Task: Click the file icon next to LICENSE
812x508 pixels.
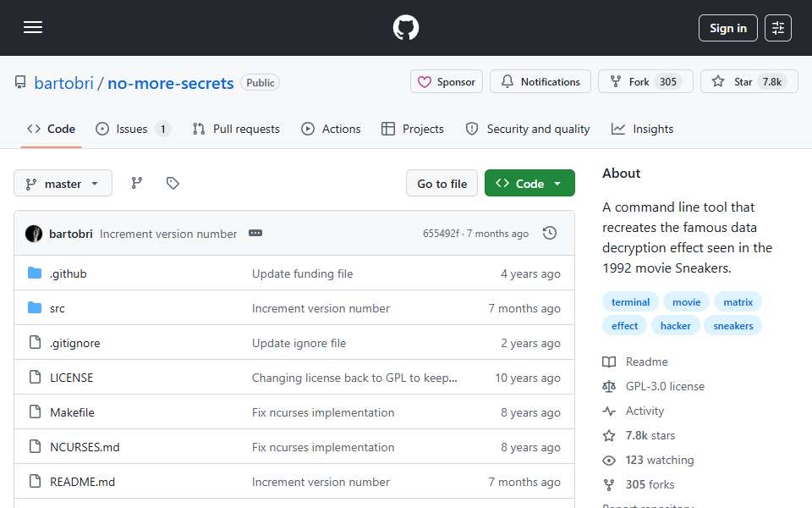Action: pos(35,377)
